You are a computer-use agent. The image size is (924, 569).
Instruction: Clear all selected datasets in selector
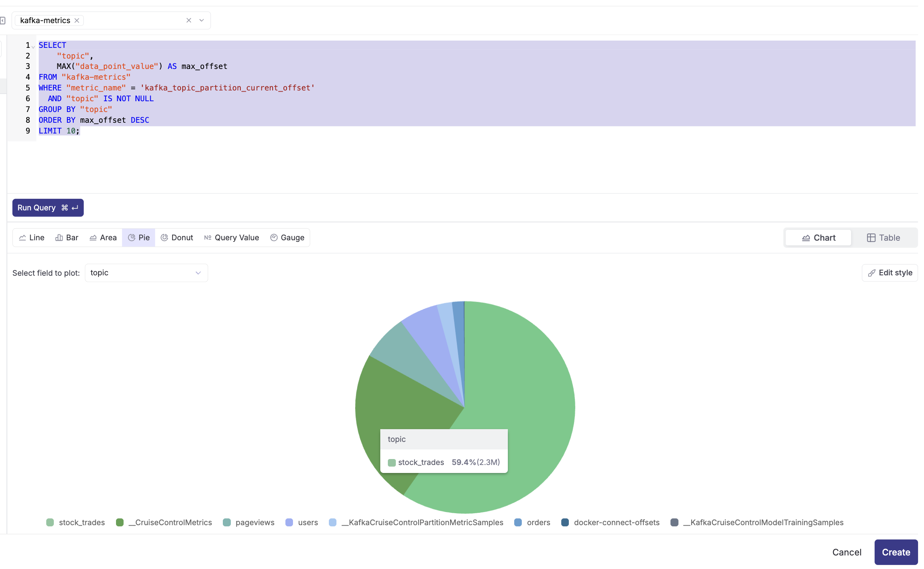pyautogui.click(x=189, y=20)
